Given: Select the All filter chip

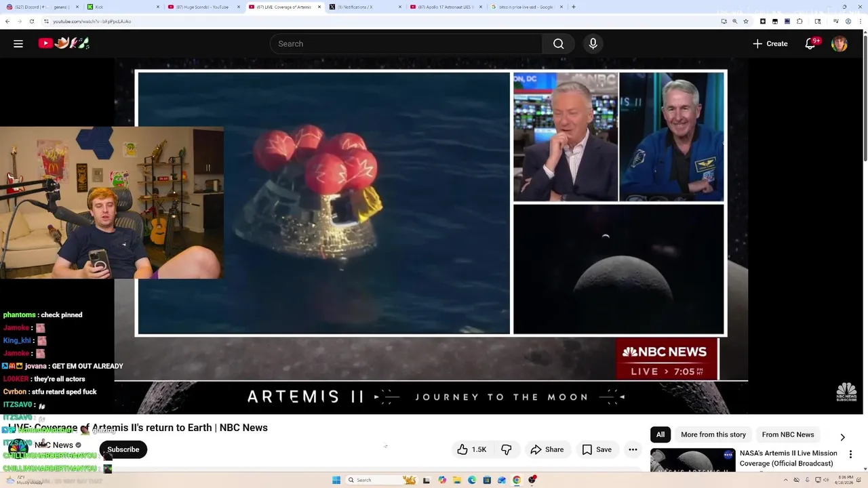Looking at the screenshot, I should (660, 434).
